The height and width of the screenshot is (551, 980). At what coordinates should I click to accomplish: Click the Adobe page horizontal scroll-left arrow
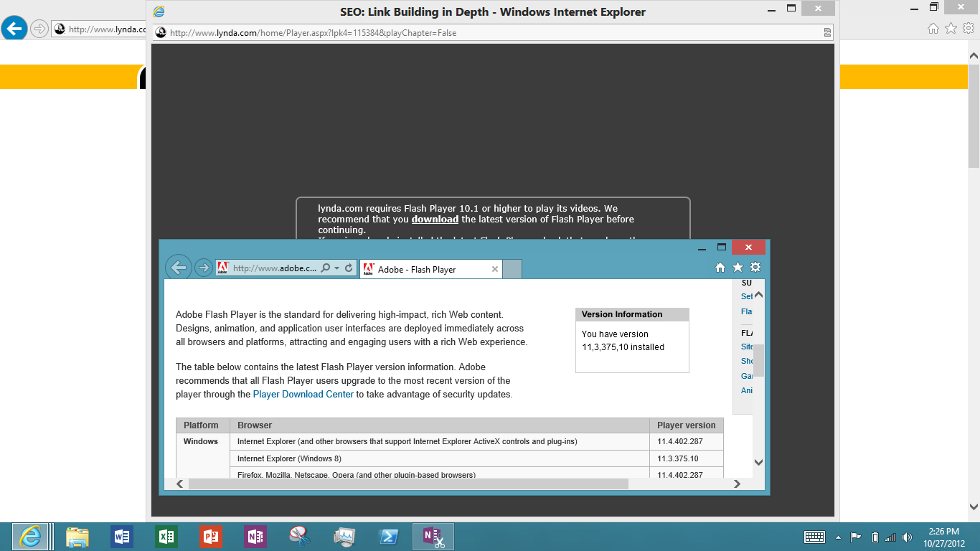click(x=180, y=484)
